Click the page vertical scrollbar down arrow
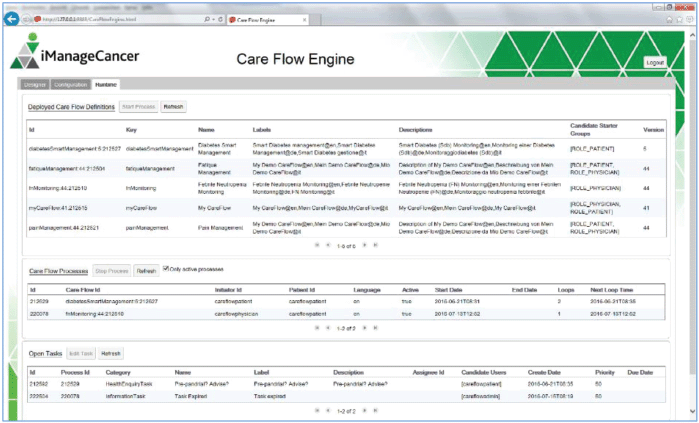The width and height of the screenshot is (699, 423). pos(692,411)
